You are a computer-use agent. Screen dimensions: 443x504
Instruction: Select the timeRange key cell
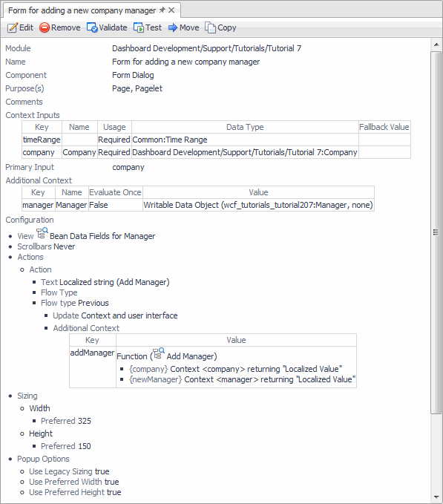pos(42,140)
